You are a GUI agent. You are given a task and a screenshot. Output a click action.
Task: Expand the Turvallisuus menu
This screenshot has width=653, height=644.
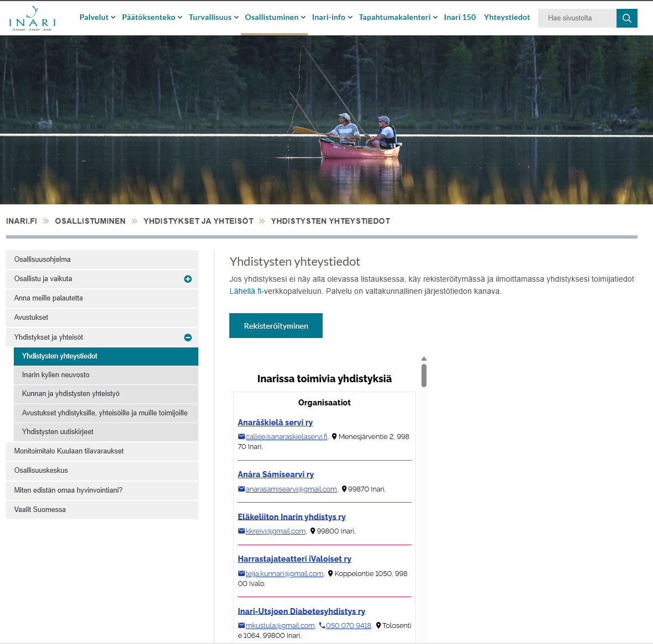tap(214, 18)
